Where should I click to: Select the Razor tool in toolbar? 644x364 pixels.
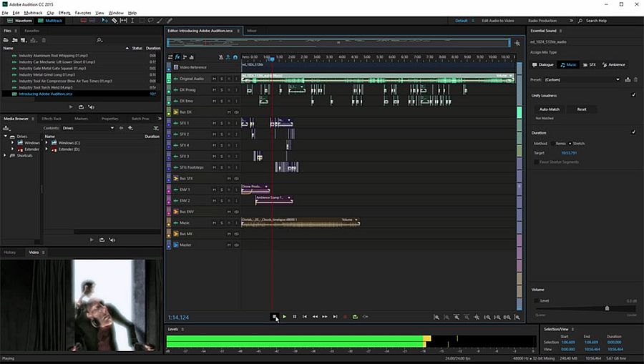(x=114, y=21)
